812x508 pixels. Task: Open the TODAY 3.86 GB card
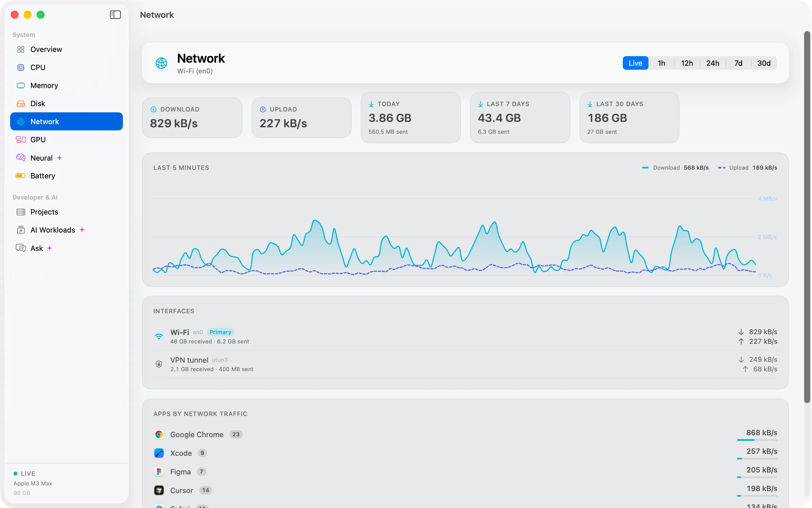click(411, 118)
